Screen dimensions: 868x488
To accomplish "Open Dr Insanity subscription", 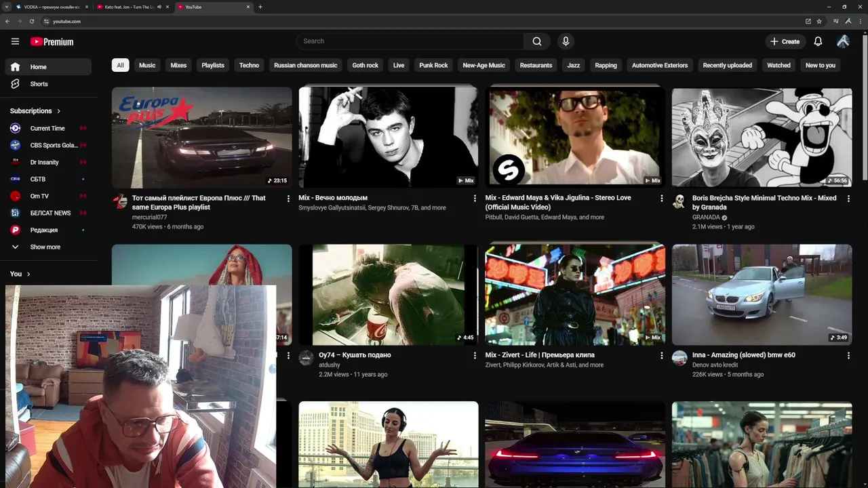I will (47, 162).
